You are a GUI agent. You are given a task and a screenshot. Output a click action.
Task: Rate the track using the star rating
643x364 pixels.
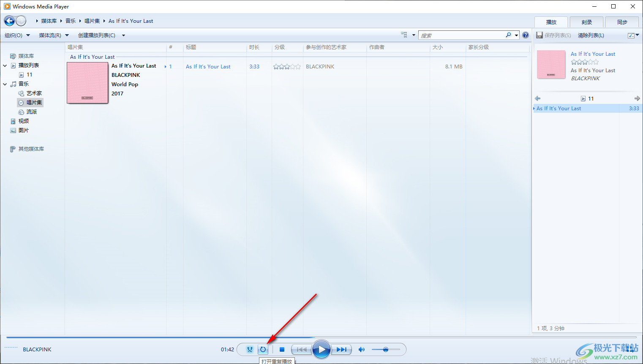287,67
